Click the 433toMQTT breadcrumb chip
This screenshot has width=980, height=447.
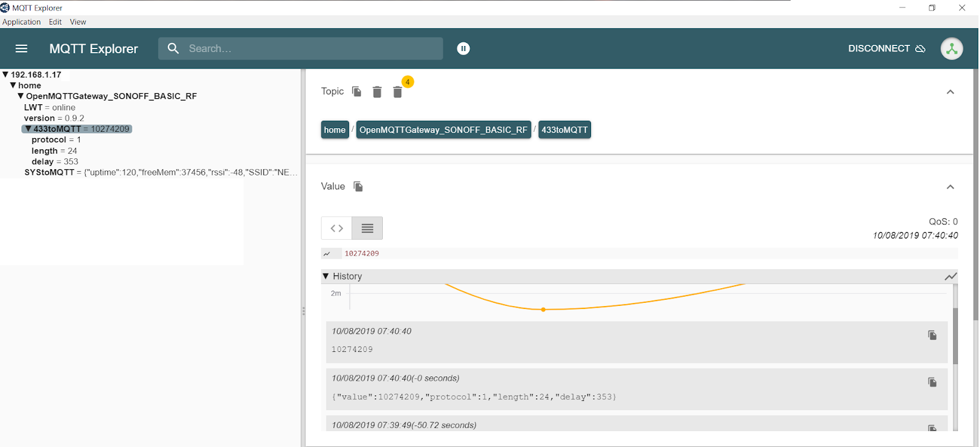pos(565,130)
